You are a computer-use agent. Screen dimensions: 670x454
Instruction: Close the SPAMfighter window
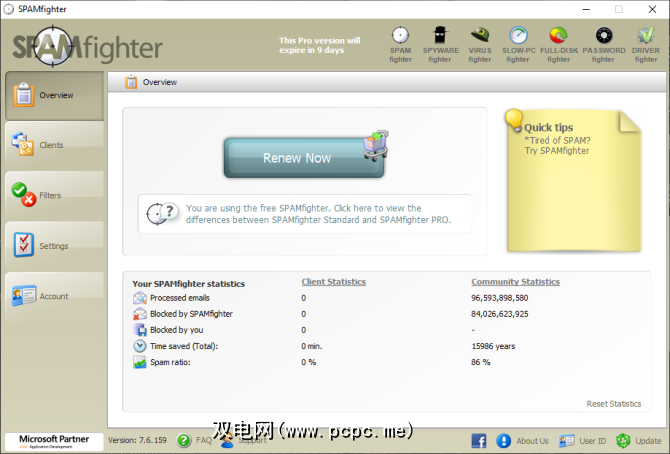pos(652,9)
